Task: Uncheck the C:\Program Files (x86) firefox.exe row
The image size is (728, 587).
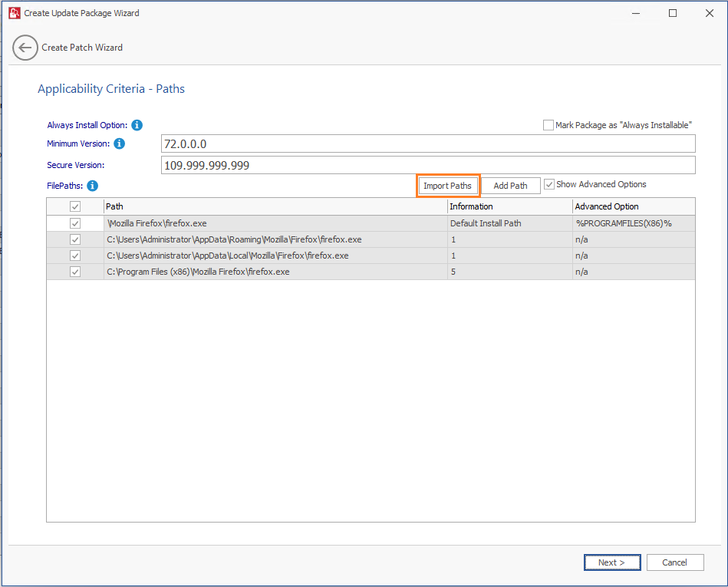Action: coord(75,272)
